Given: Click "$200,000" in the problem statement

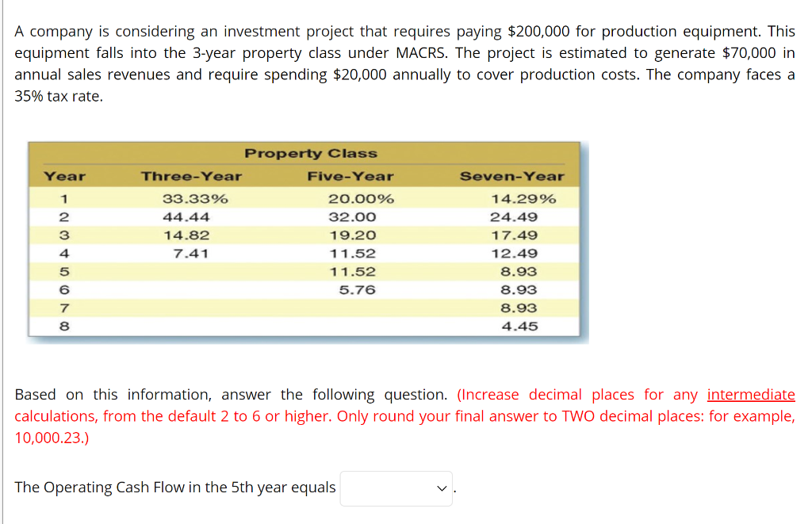Looking at the screenshot, I should point(538,32).
